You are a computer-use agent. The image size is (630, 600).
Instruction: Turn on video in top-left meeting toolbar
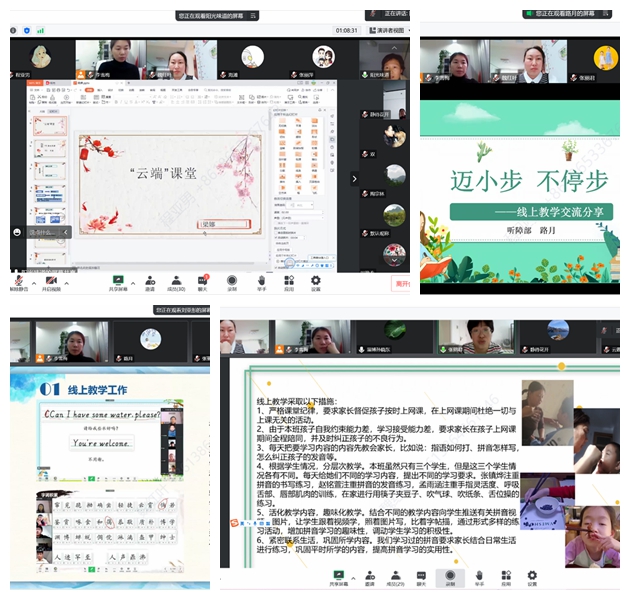coord(50,280)
